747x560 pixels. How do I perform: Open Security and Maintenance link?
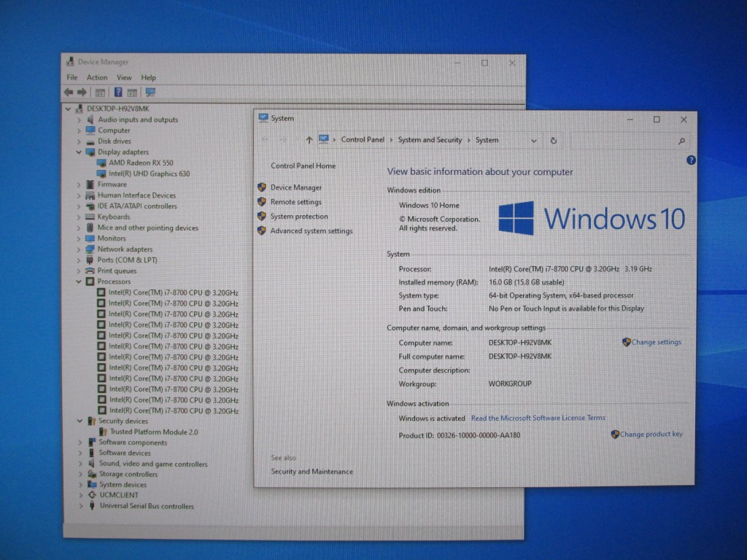pyautogui.click(x=312, y=472)
